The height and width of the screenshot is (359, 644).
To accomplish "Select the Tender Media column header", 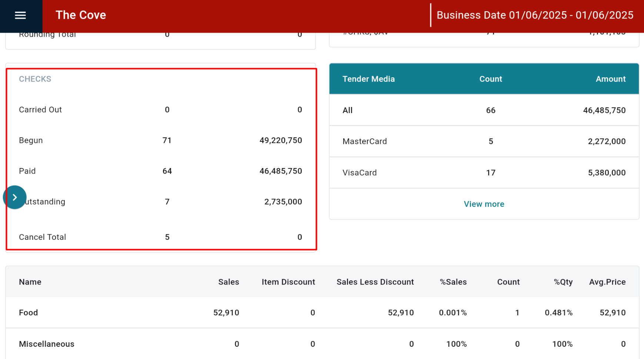I will tap(368, 79).
